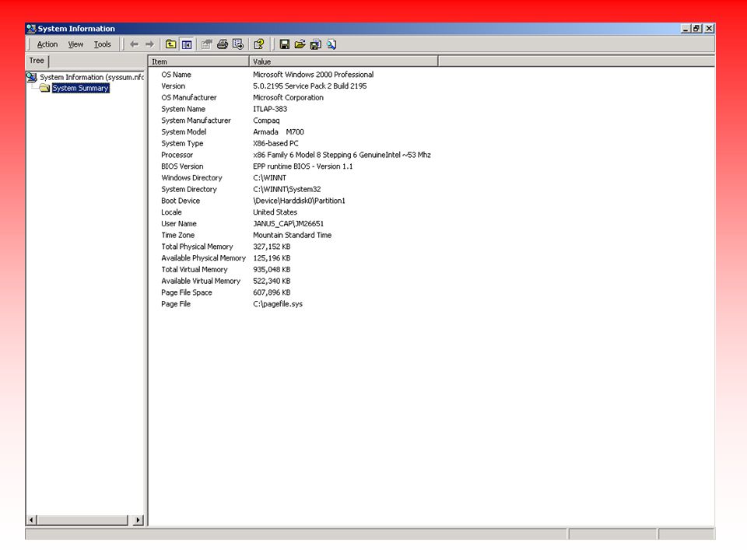Screen dimensions: 747x560
Task: Click the Locale item label
Action: (171, 212)
